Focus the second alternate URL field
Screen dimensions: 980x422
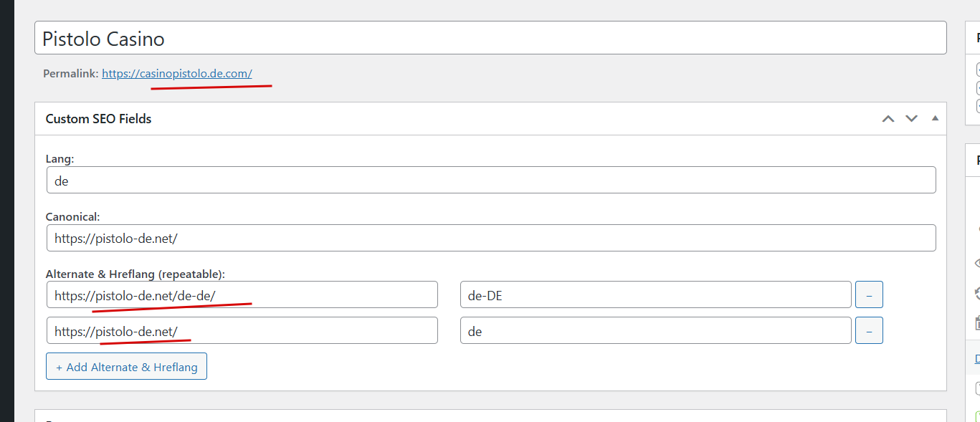pyautogui.click(x=242, y=330)
